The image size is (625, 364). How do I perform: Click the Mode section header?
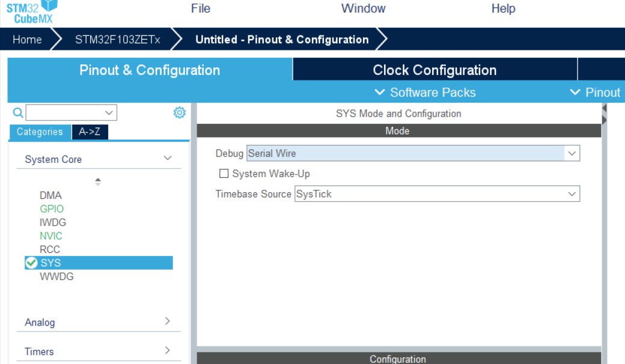[398, 130]
